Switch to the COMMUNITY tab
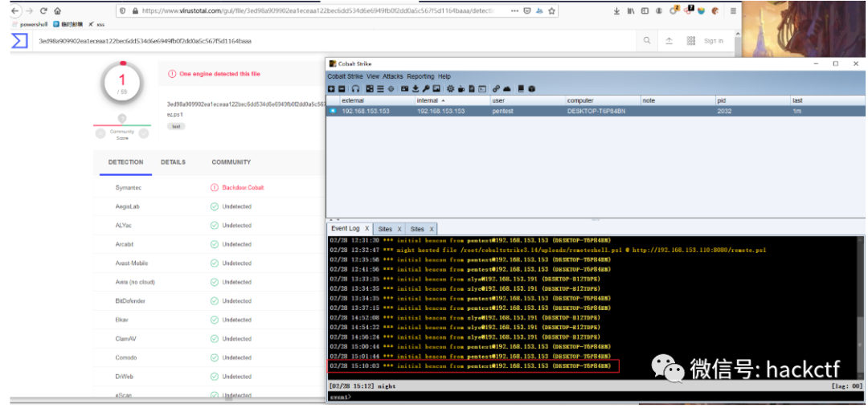The height and width of the screenshot is (408, 868). [231, 162]
